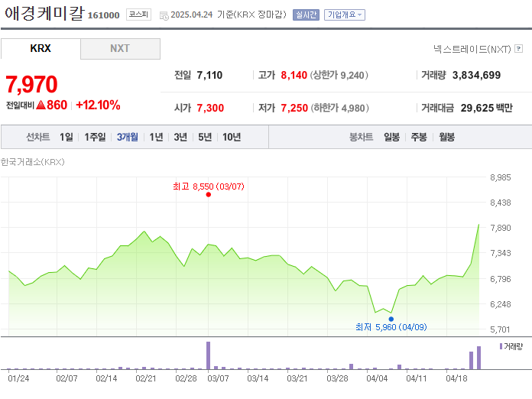Click the 최저 5,960 (04/09) label
Screen dimensions: 532x399
pyautogui.click(x=391, y=327)
